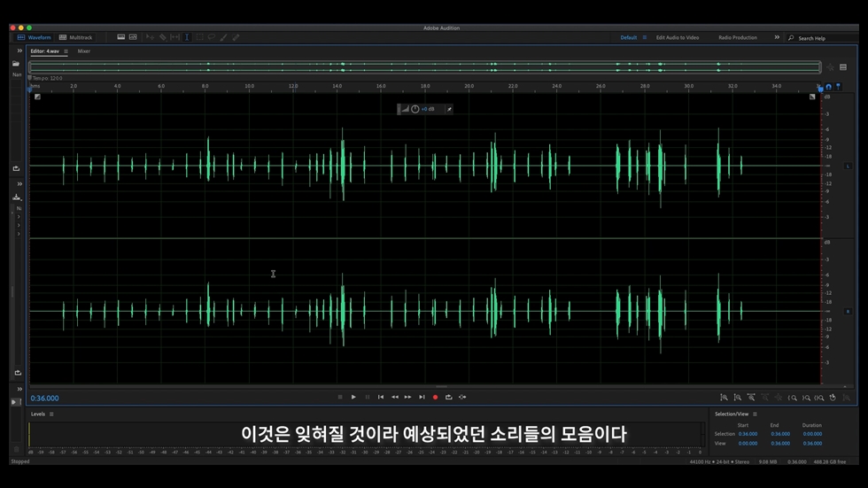Adjust the HUD amplitude gain knob

(x=415, y=109)
